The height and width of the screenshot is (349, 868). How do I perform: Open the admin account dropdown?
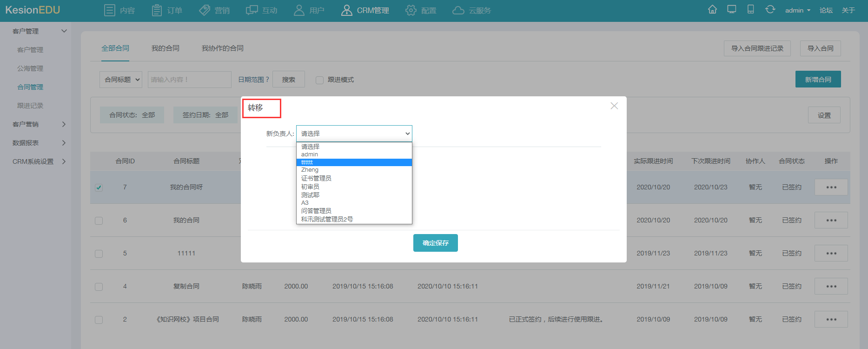797,10
